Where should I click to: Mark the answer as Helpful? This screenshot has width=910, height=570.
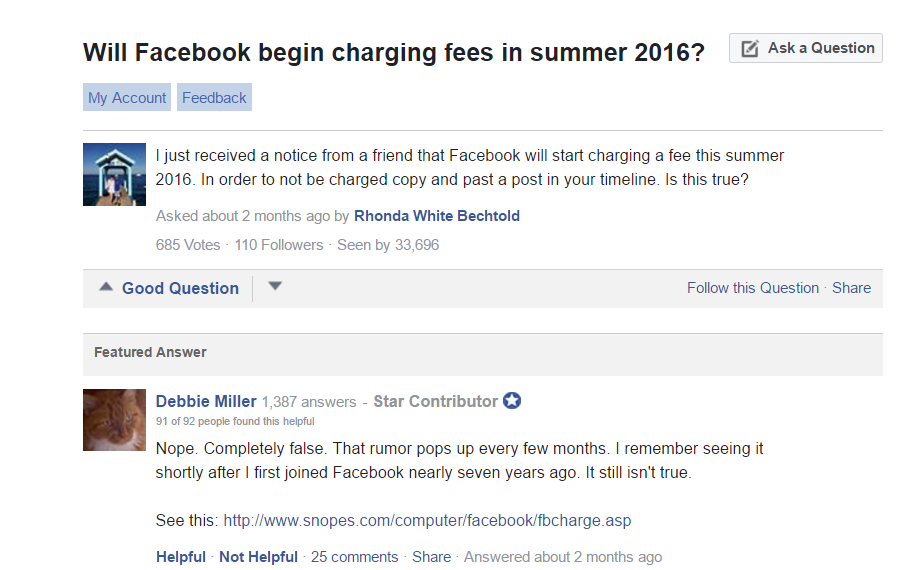click(180, 557)
